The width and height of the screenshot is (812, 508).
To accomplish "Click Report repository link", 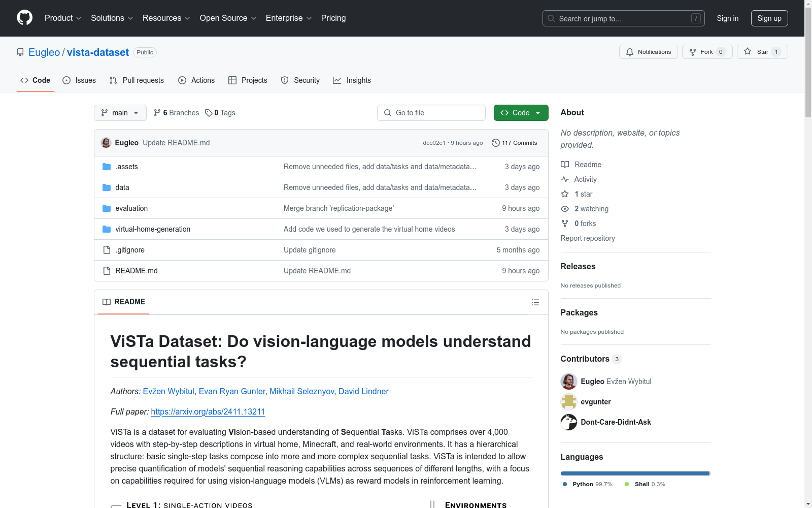I will (x=588, y=238).
